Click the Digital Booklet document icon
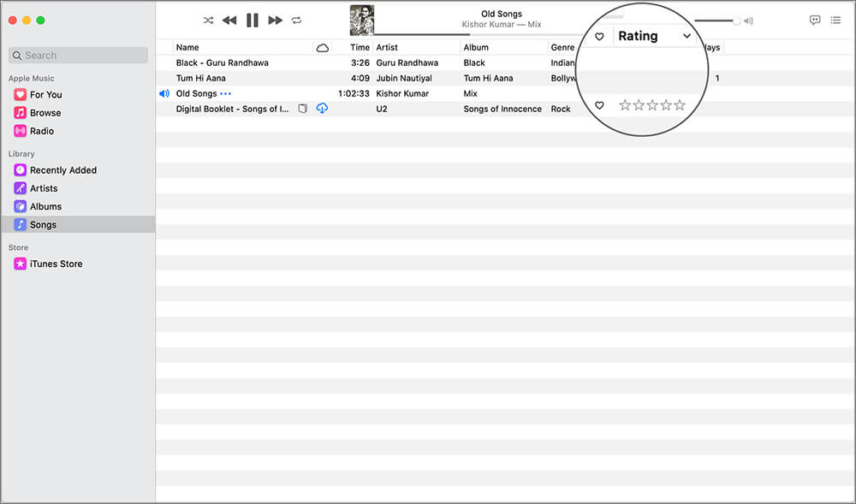856x504 pixels. pyautogui.click(x=302, y=109)
